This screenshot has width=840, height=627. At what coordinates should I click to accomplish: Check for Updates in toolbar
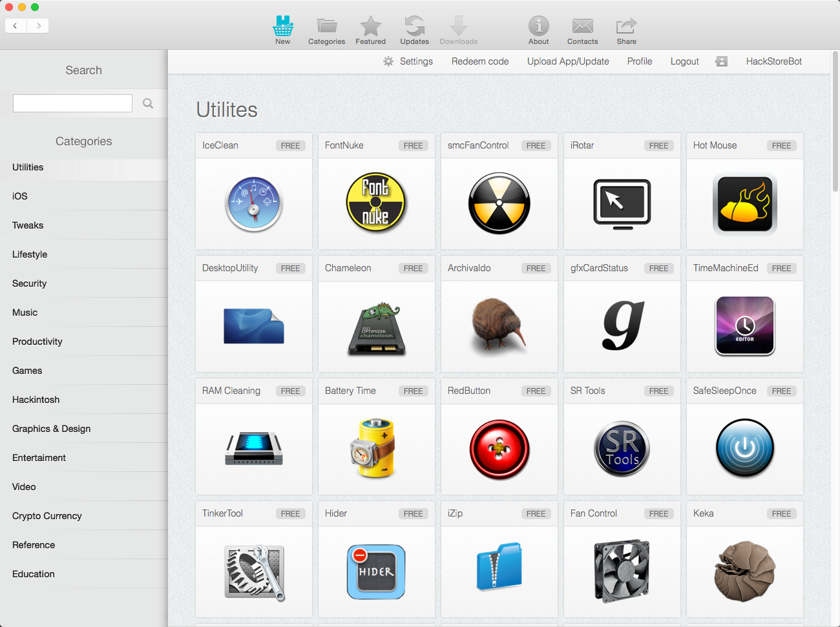(415, 26)
